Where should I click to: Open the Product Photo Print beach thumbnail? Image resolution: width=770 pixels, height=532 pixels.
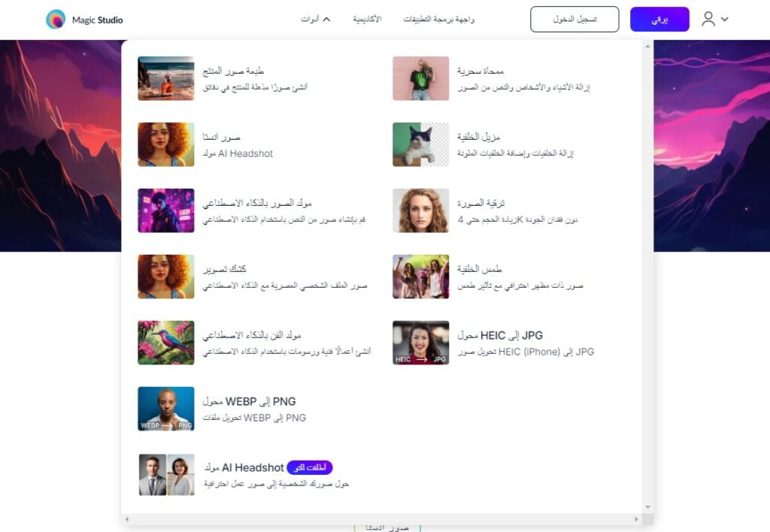coord(166,78)
